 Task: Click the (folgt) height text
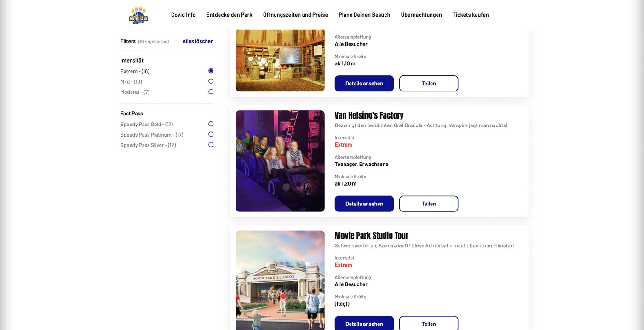point(342,304)
